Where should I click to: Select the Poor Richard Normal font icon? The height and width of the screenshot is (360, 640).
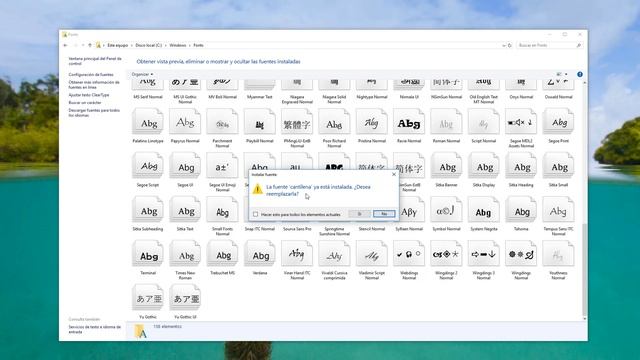point(334,122)
